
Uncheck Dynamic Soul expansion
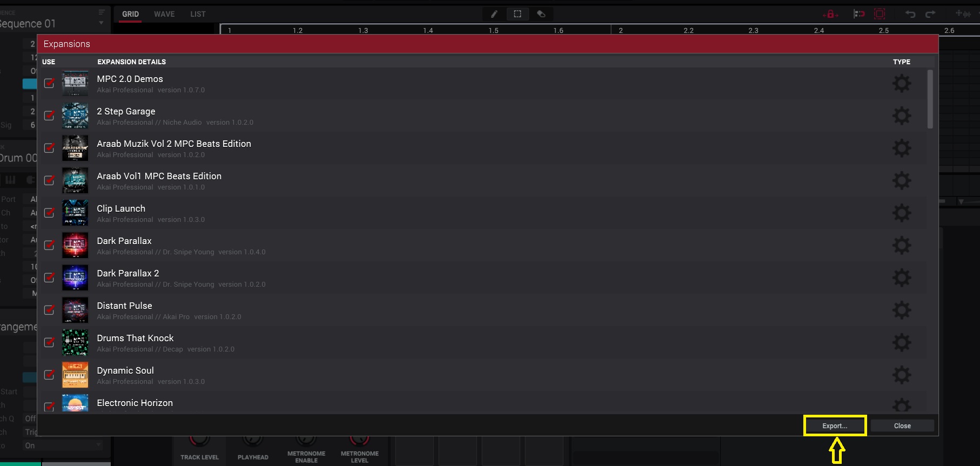[x=49, y=375]
